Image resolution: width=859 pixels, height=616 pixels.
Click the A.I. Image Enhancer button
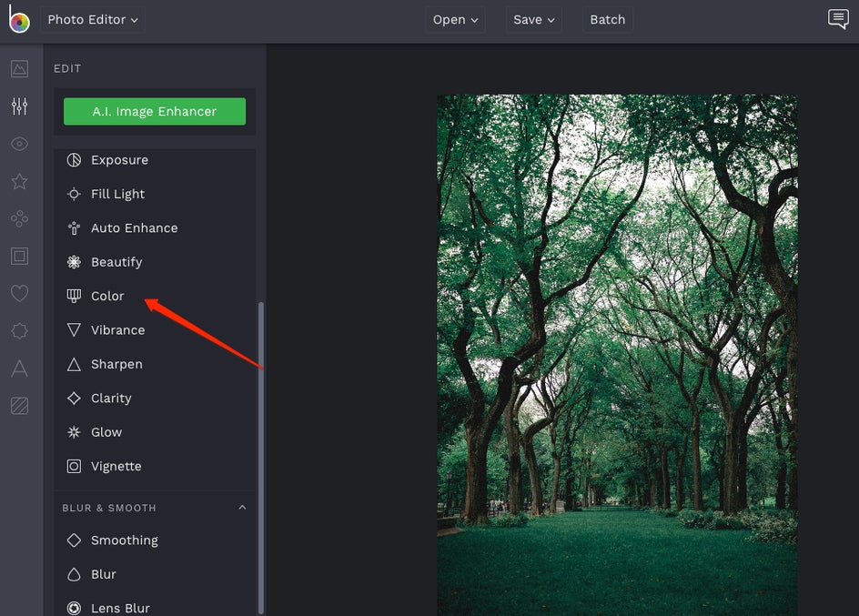[155, 111]
